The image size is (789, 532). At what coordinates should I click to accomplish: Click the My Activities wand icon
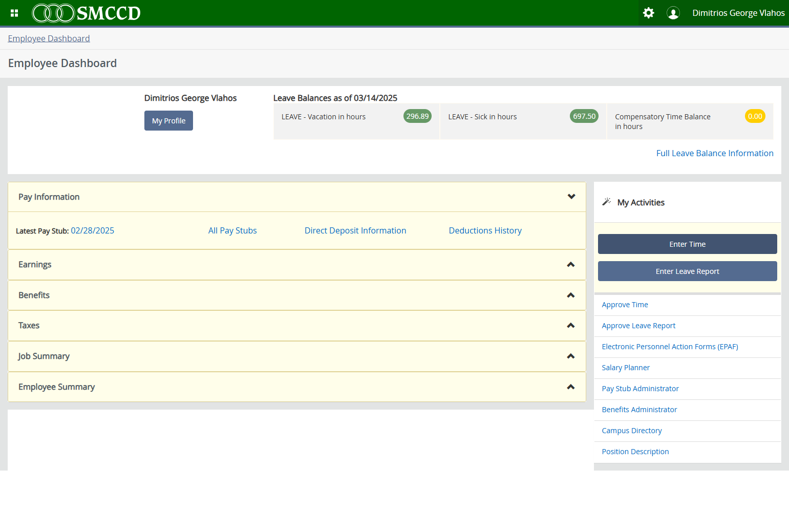(607, 202)
